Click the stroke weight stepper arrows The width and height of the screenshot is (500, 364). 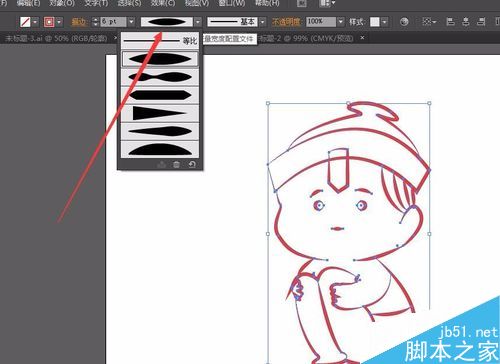(x=96, y=22)
